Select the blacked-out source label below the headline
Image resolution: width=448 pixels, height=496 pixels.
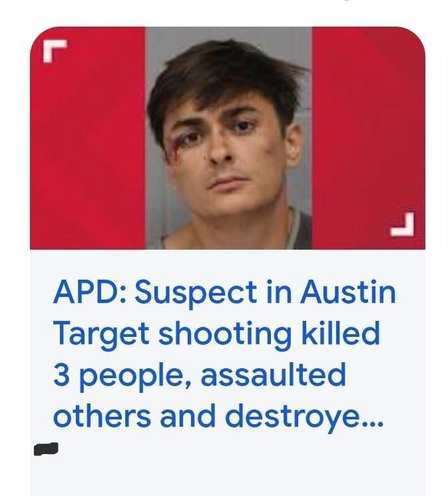[x=46, y=449]
